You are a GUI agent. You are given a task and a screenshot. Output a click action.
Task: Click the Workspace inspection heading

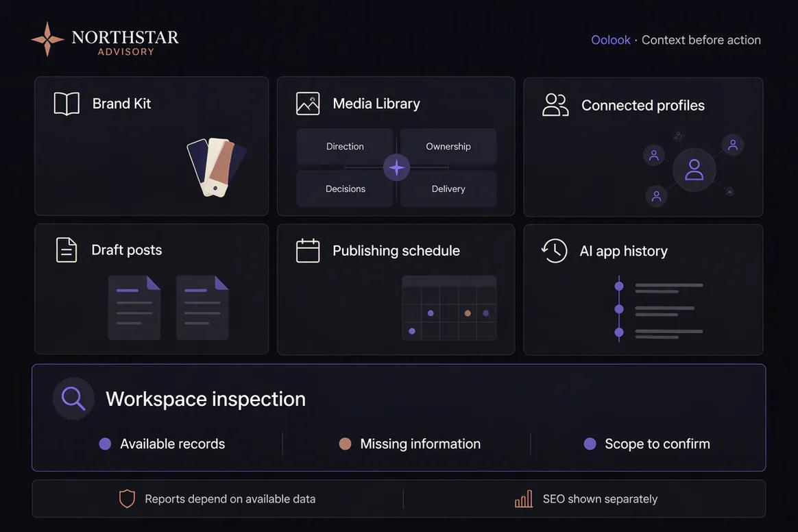(206, 399)
